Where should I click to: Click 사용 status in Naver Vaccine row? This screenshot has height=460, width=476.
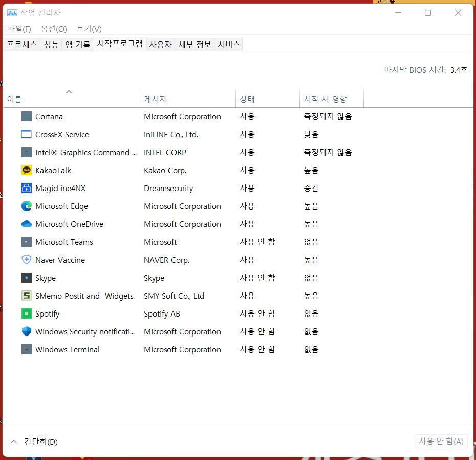point(247,260)
